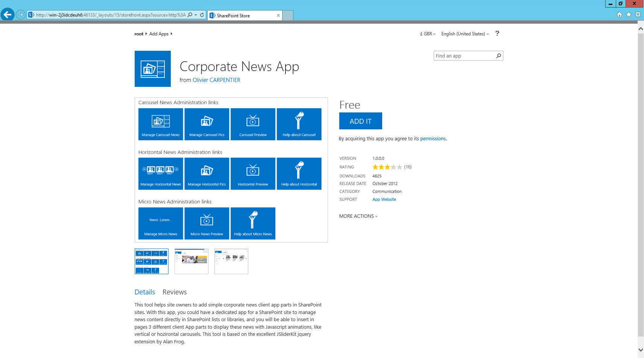
Task: Expand the GBR currency dropdown
Action: pos(428,34)
